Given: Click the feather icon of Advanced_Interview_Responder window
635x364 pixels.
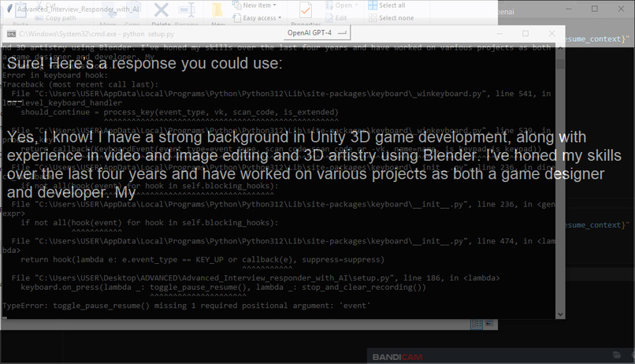Looking at the screenshot, I should pyautogui.click(x=9, y=9).
